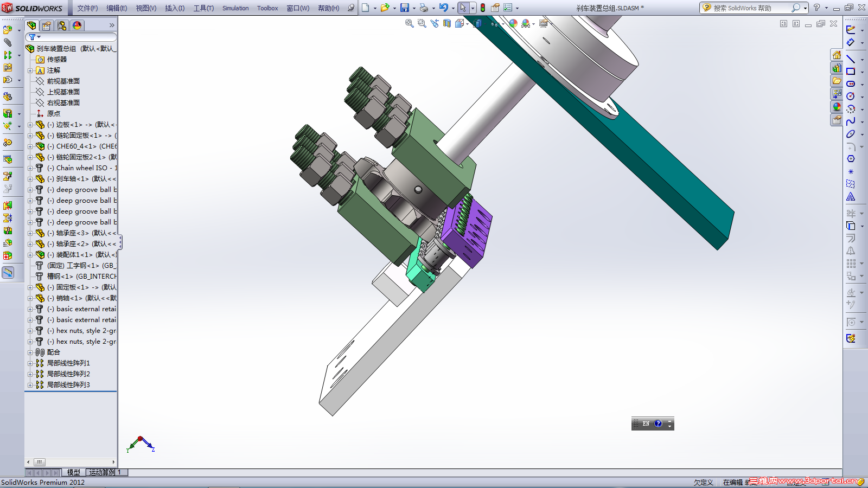Click Zoom to Fit icon
868x488 pixels.
click(x=410, y=23)
